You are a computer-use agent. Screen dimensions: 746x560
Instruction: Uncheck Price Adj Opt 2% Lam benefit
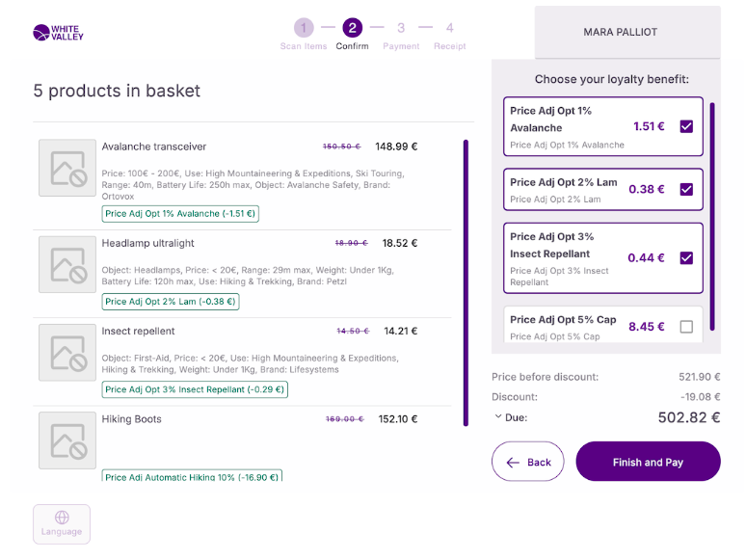pyautogui.click(x=686, y=189)
